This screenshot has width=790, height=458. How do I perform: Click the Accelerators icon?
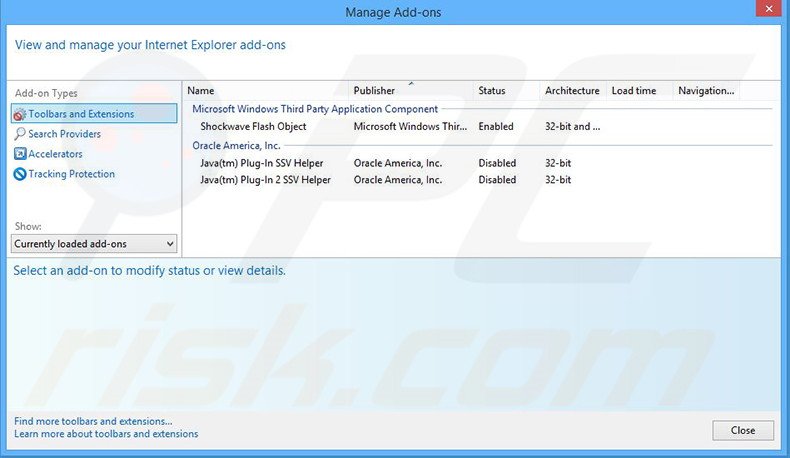click(x=20, y=154)
